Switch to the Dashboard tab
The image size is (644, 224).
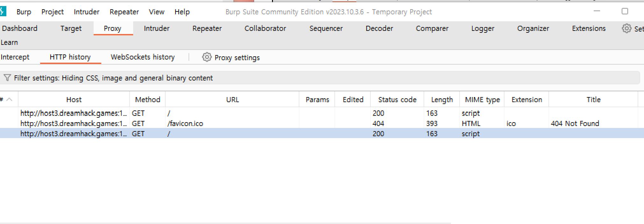[x=19, y=28]
